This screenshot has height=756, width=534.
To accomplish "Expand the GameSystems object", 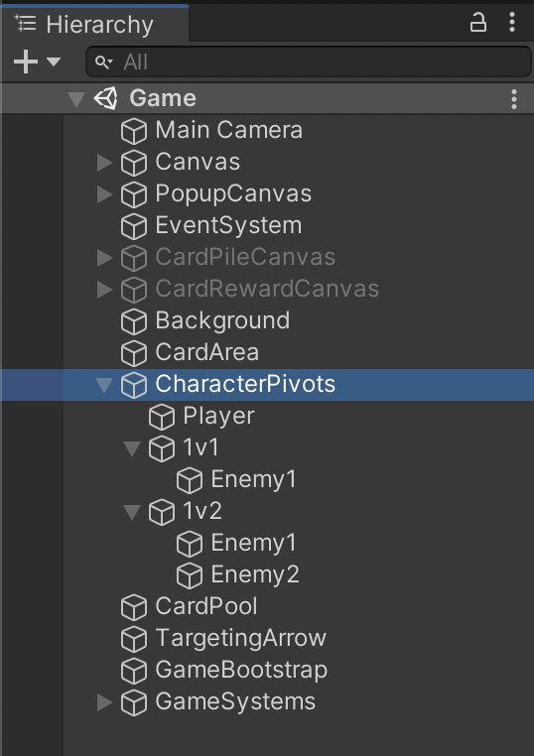I will pos(104,702).
